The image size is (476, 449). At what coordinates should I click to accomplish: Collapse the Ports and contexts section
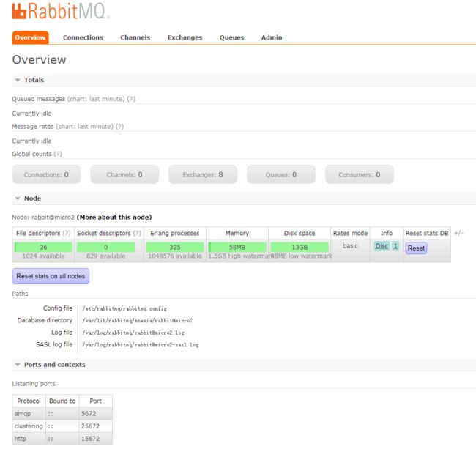click(x=51, y=365)
